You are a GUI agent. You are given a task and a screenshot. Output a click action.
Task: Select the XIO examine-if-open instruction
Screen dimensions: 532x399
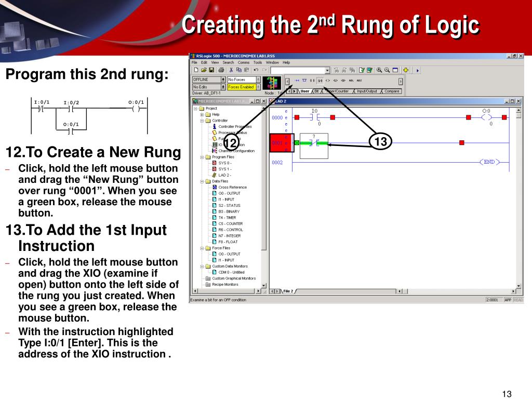[320, 81]
